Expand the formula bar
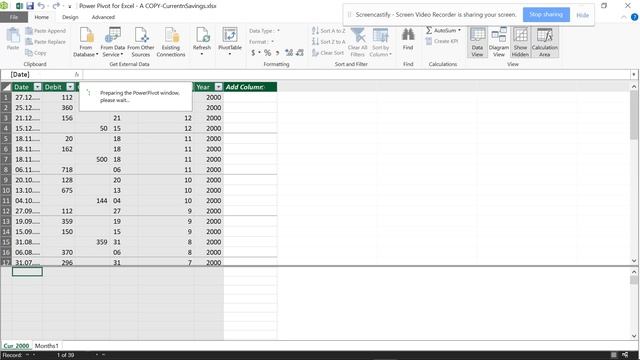Viewport: 640px width, 360px height. tap(633, 75)
